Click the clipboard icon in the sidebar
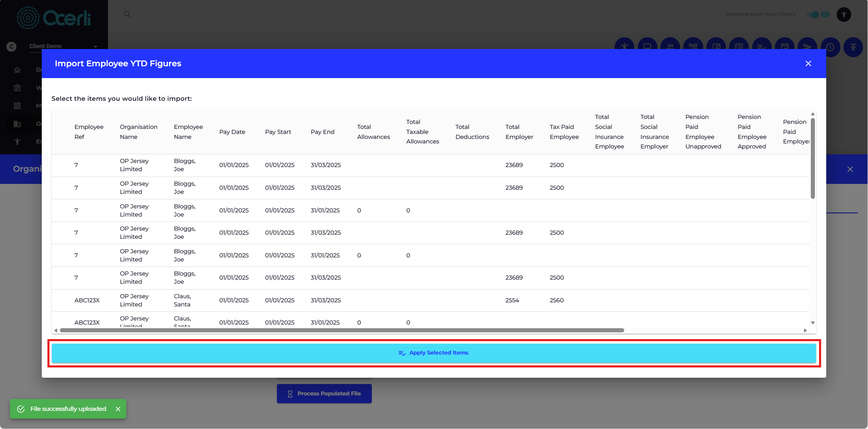 pyautogui.click(x=17, y=88)
